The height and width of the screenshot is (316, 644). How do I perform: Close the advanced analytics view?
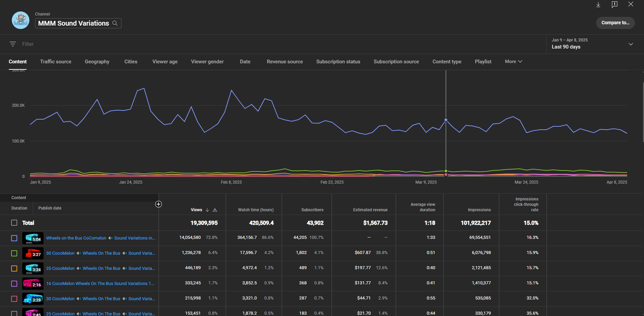tap(631, 4)
